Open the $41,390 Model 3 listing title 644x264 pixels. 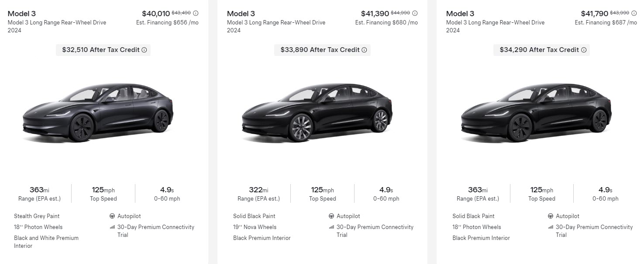[x=241, y=14]
